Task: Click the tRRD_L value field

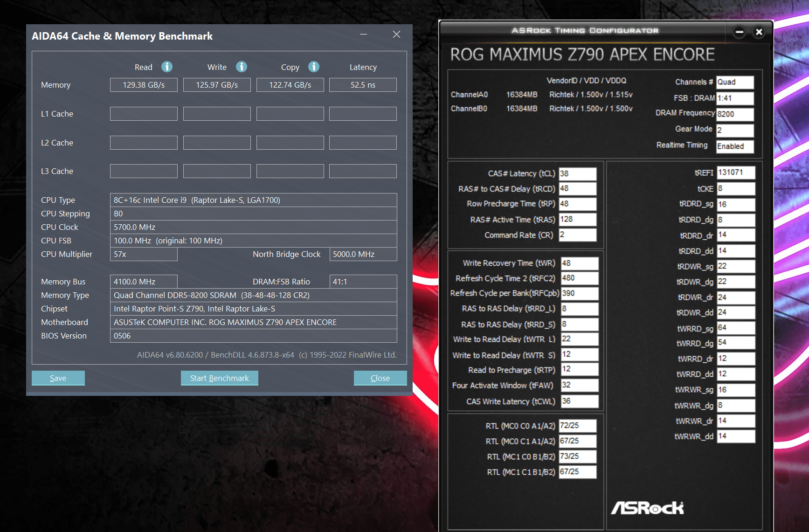Action: click(579, 309)
